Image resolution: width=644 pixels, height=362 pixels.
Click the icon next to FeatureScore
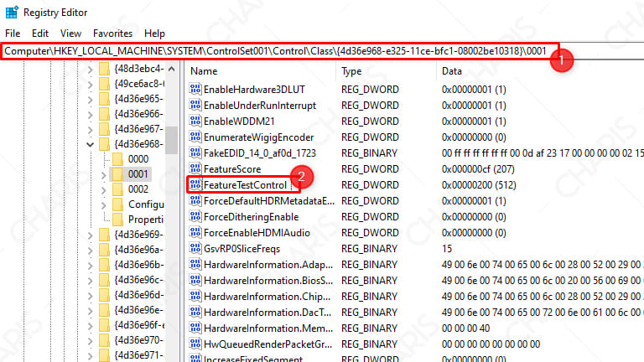(195, 168)
